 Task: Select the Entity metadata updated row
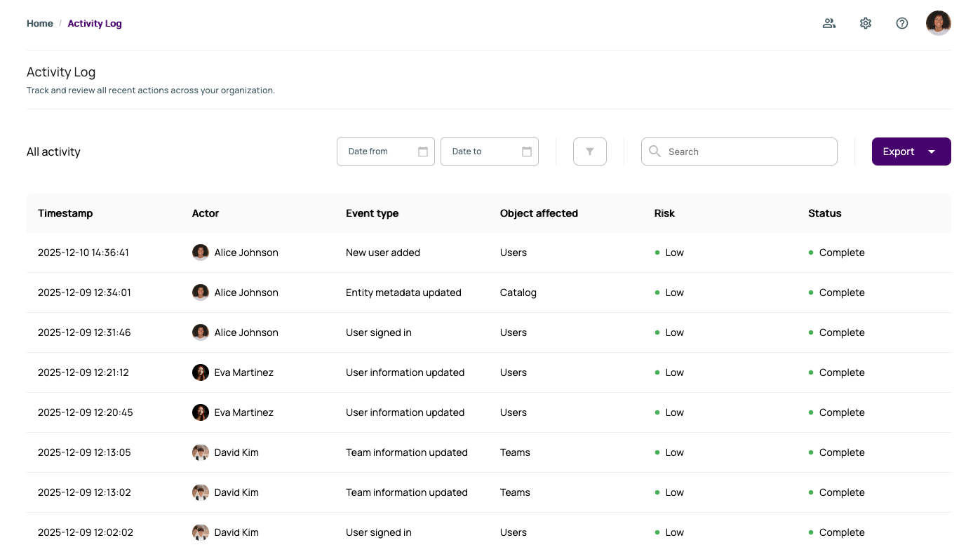[x=403, y=292]
